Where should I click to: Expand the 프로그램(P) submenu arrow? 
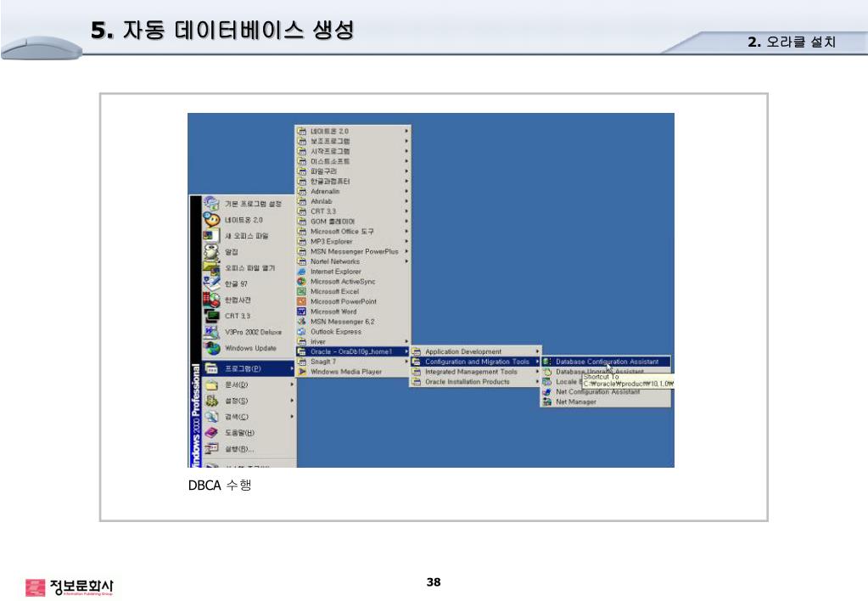pyautogui.click(x=292, y=368)
